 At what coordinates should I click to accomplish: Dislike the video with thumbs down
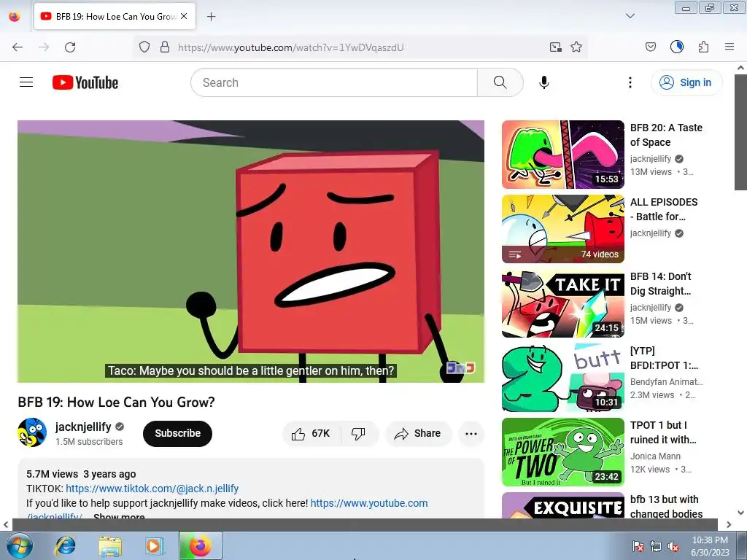[358, 433]
